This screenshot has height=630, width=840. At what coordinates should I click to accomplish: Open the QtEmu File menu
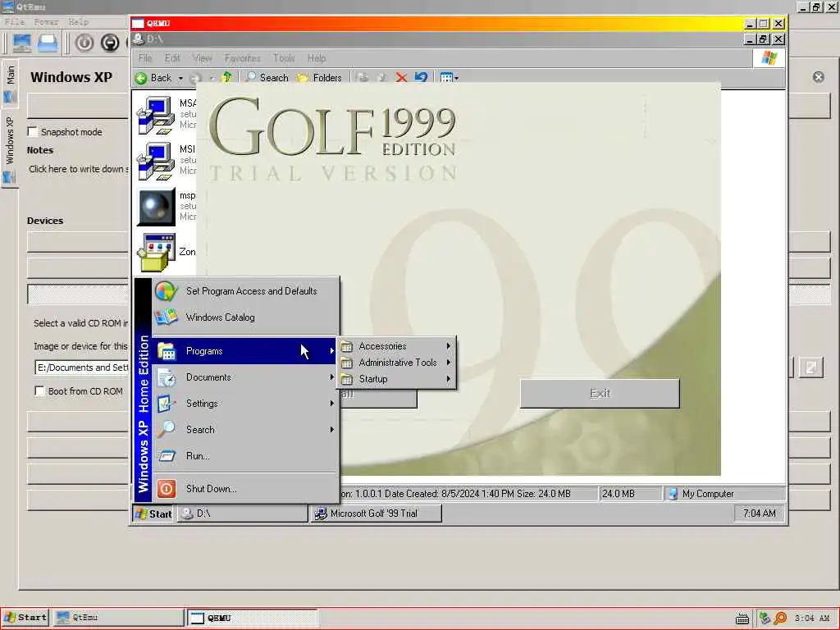[15, 22]
